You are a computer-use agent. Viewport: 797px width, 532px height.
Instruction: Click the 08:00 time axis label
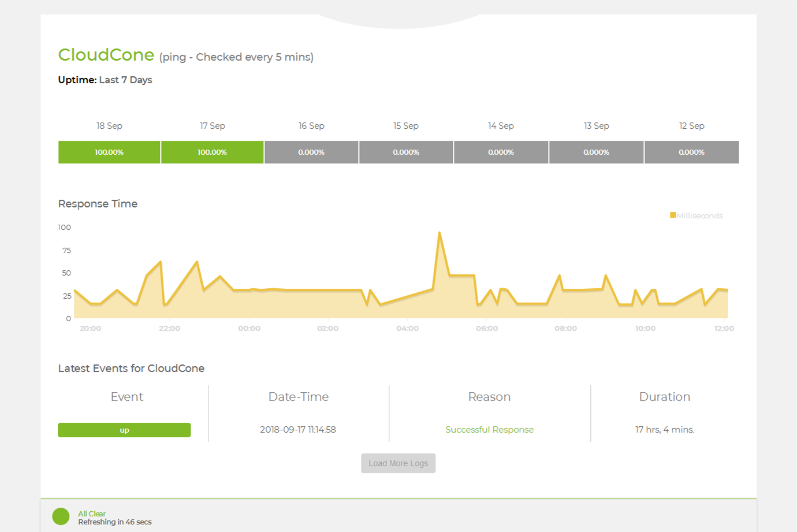coord(566,329)
